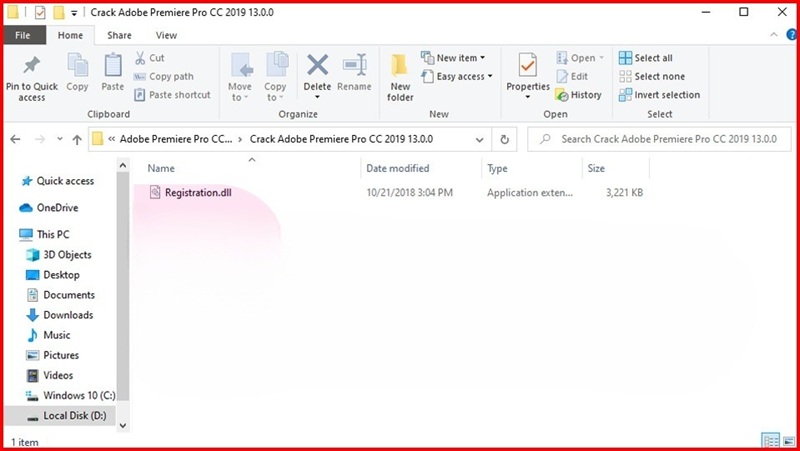Click Select all in Select group

pos(652,58)
